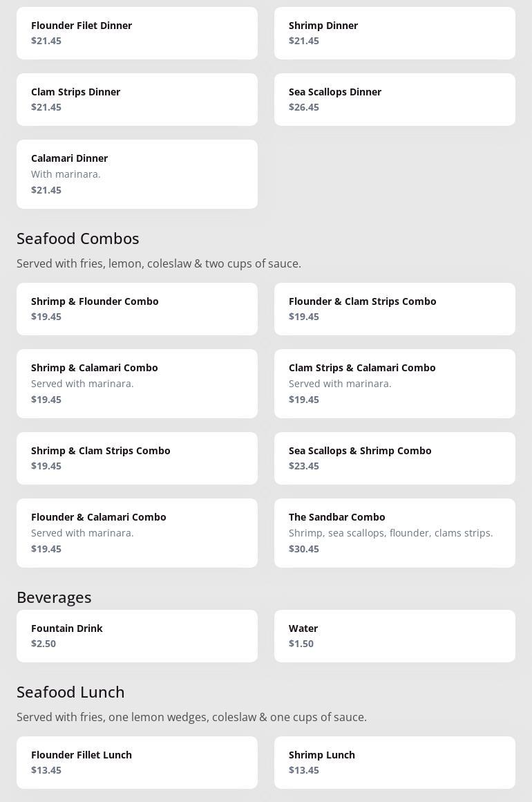Select the Shrimp Lunch card
This screenshot has height=802, width=532.
(395, 763)
